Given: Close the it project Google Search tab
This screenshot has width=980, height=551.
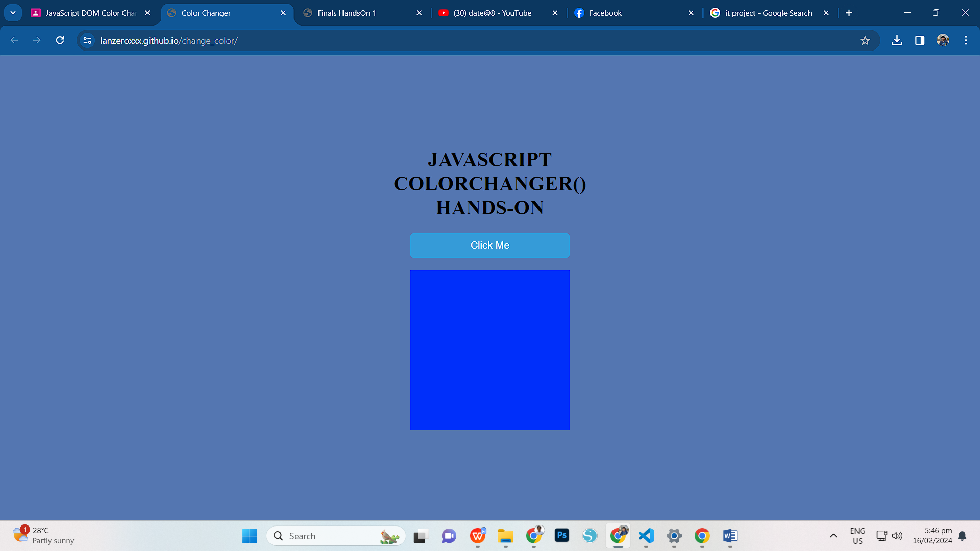Looking at the screenshot, I should [826, 13].
